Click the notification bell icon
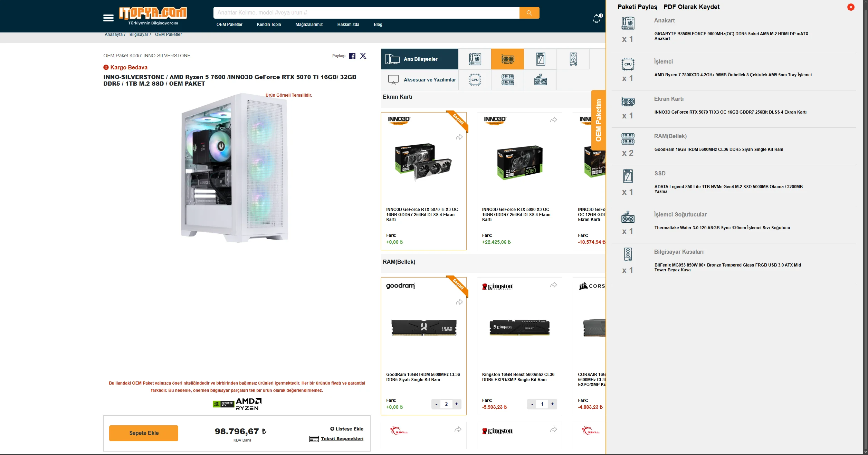 point(597,19)
